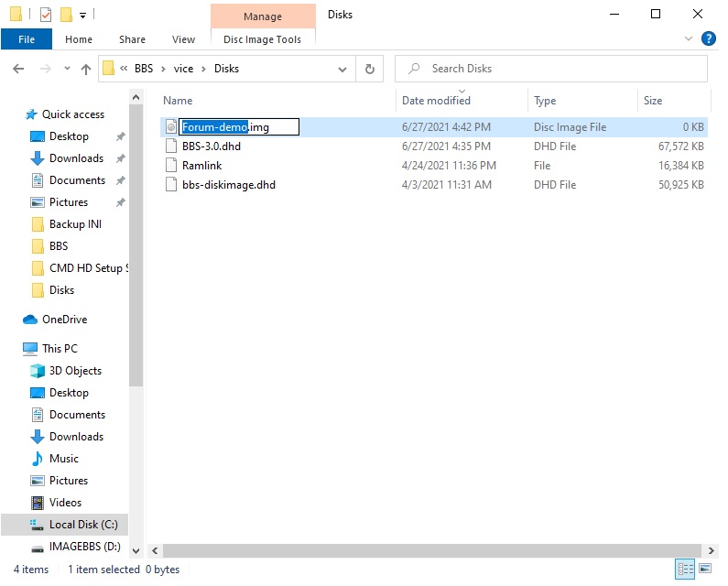Open the BBS folder in the sidebar

pos(59,246)
